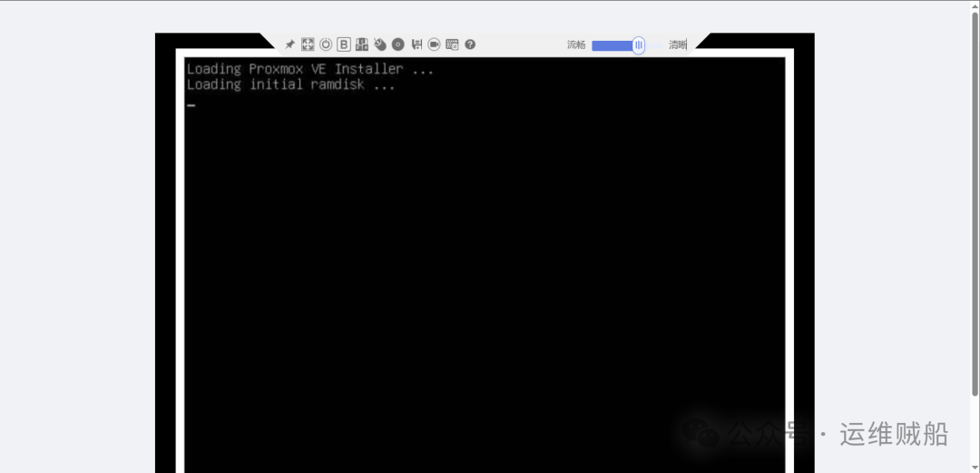The width and height of the screenshot is (980, 473).
Task: Toggle full-screen console view
Action: pyautogui.click(x=308, y=44)
